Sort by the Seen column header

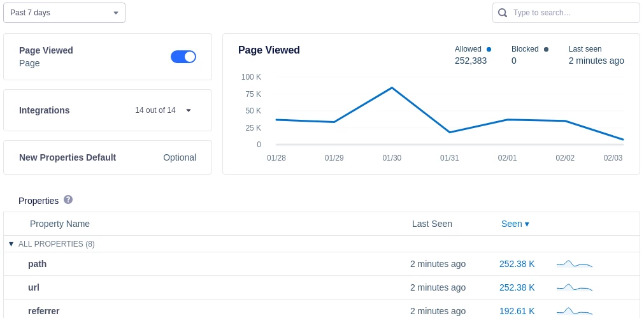[x=515, y=224]
